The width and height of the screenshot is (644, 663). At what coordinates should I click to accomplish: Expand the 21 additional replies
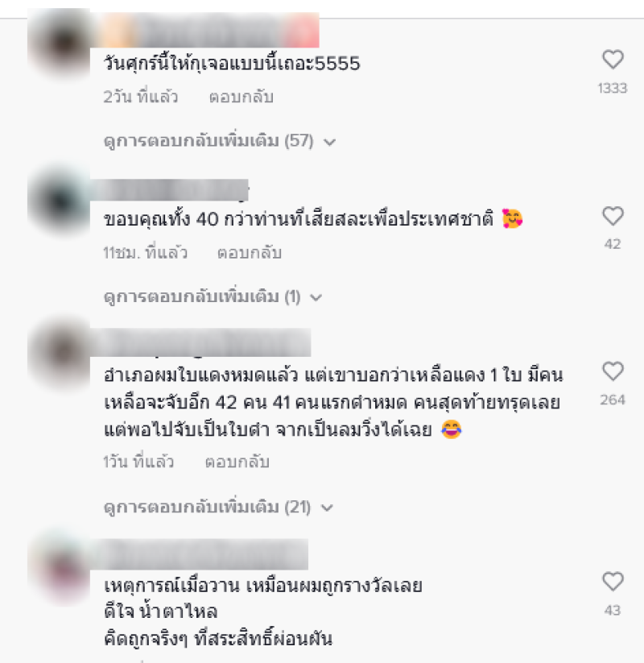coord(218,507)
